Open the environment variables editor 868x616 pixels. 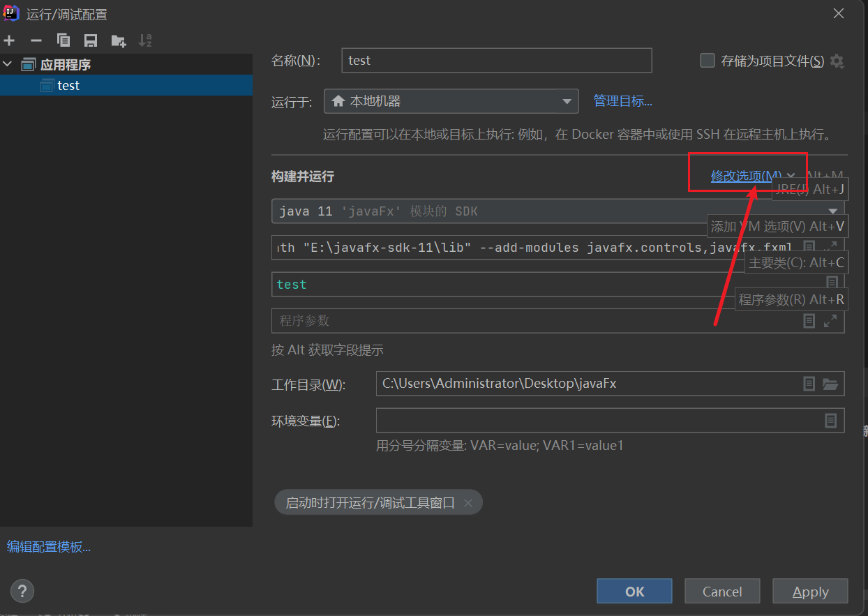tap(831, 421)
